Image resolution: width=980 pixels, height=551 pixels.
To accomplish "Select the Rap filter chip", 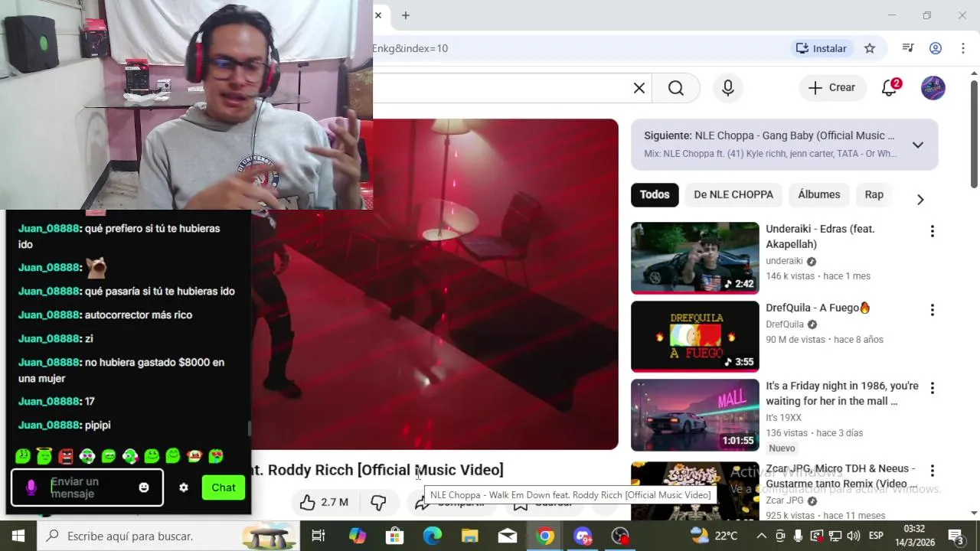I will pos(874,194).
